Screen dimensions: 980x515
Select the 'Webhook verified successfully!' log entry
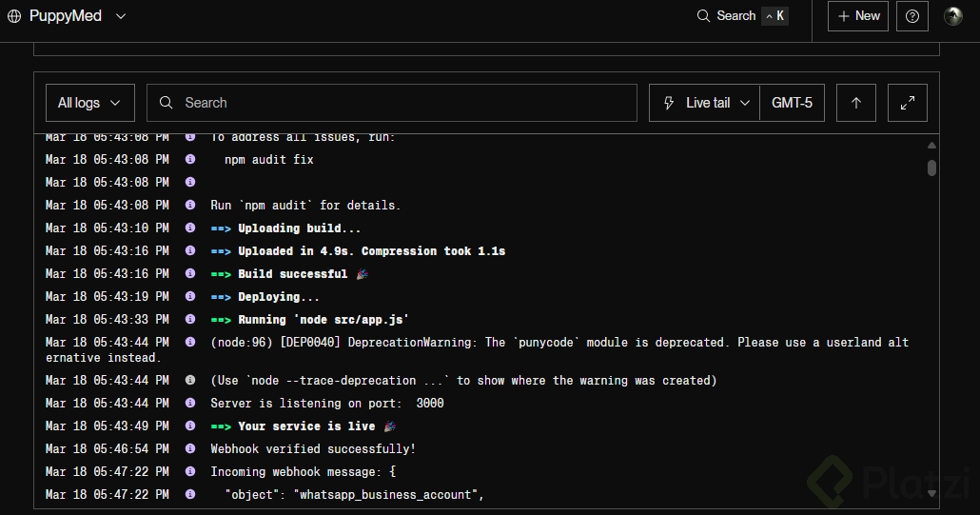coord(313,449)
